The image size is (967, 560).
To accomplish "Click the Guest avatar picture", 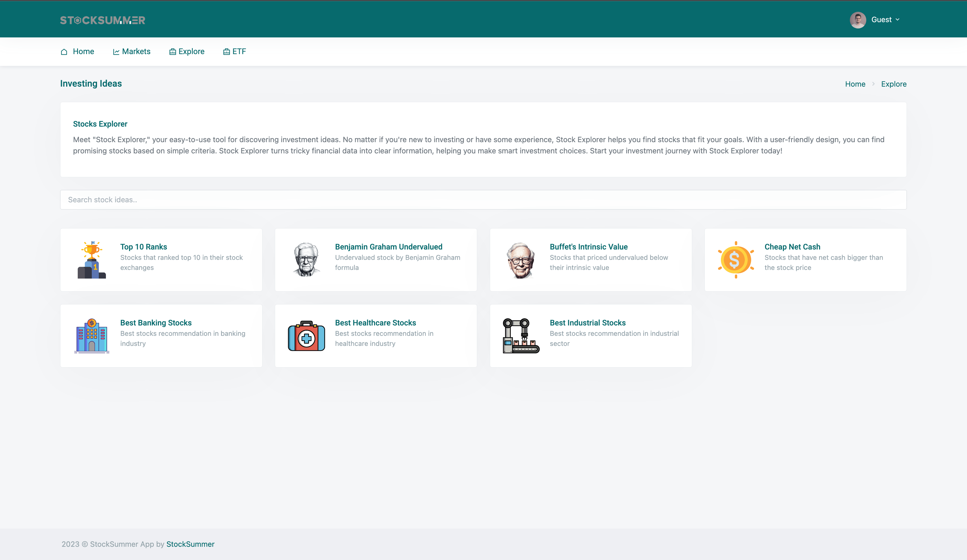I will point(858,20).
